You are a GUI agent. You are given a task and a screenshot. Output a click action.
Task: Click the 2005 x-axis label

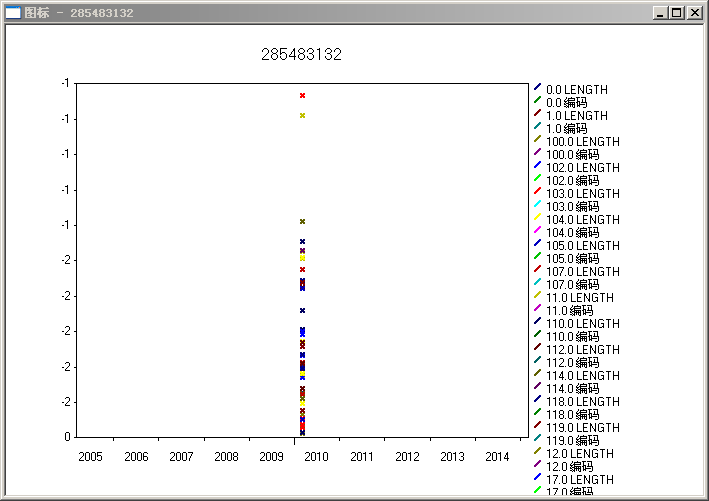tap(90, 457)
